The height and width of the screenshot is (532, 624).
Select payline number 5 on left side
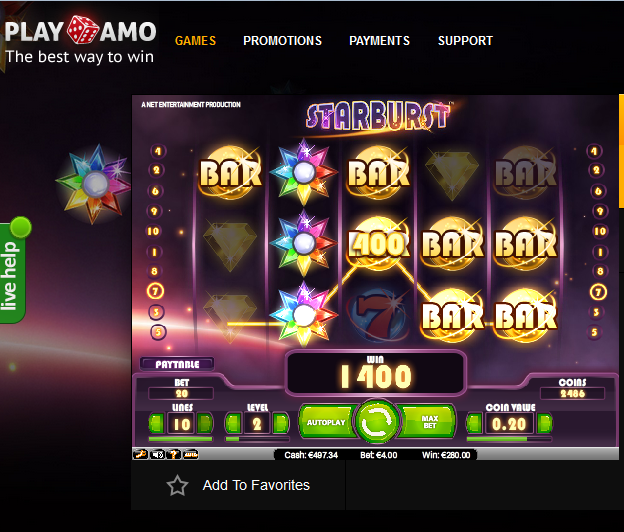pyautogui.click(x=158, y=332)
